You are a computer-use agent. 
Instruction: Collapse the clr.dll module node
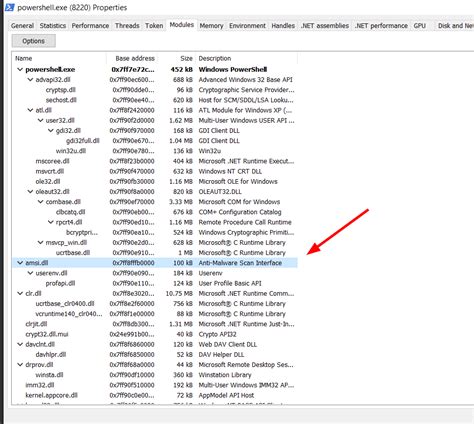[x=20, y=293]
